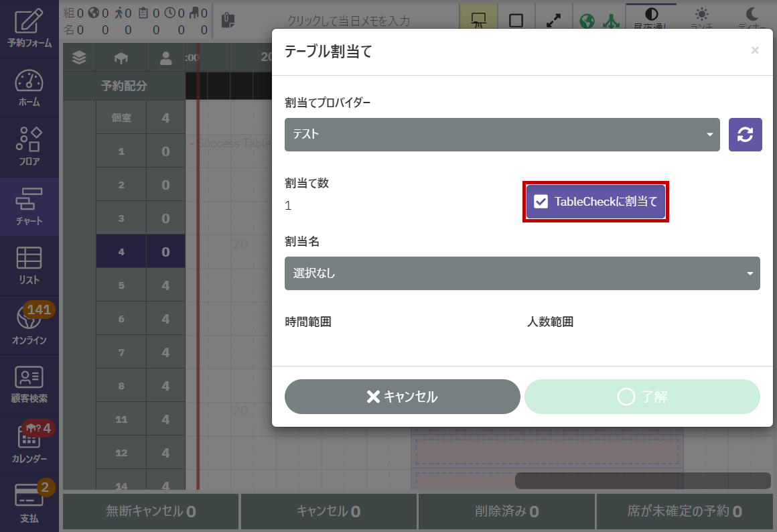777x532 pixels.
Task: Open the 割当てプロバイダー dropdown
Action: pyautogui.click(x=502, y=135)
